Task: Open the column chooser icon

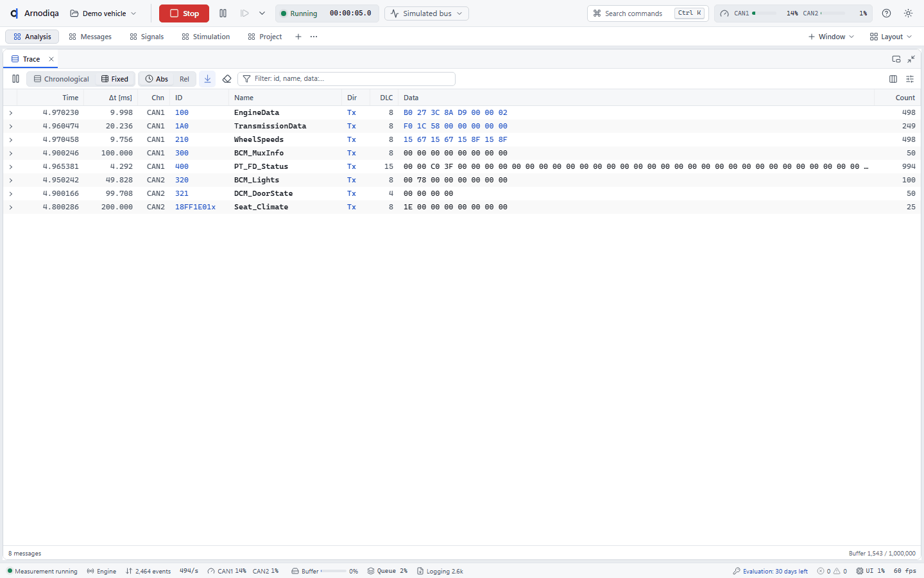Action: 893,79
